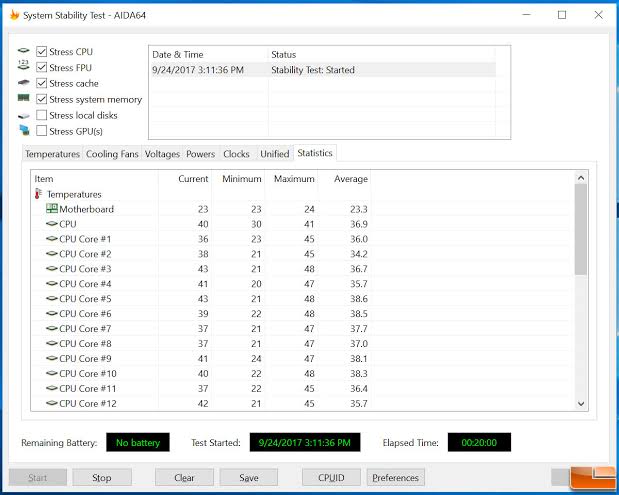
Task: Click the chip icon for CPU Core #3
Action: click(52, 268)
